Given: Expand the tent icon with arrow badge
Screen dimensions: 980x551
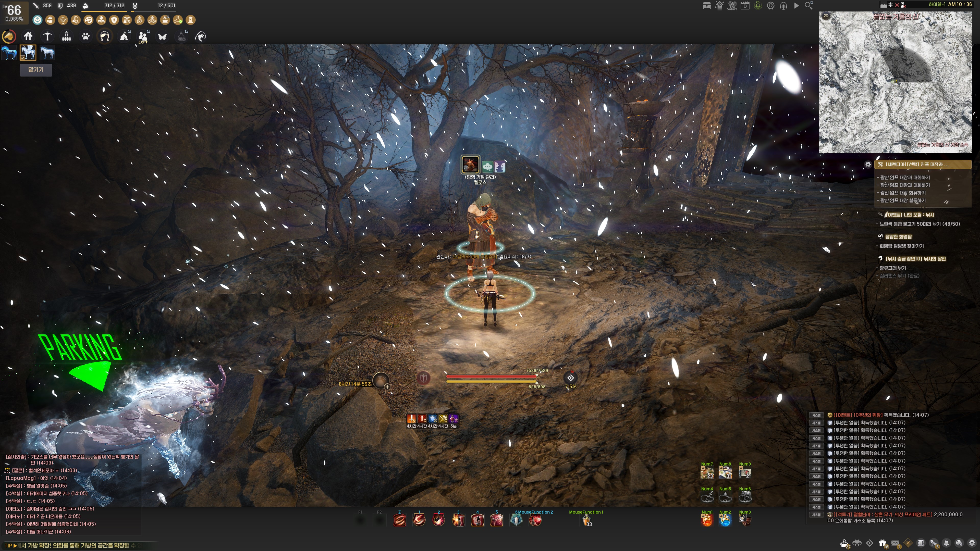Looking at the screenshot, I should (124, 36).
